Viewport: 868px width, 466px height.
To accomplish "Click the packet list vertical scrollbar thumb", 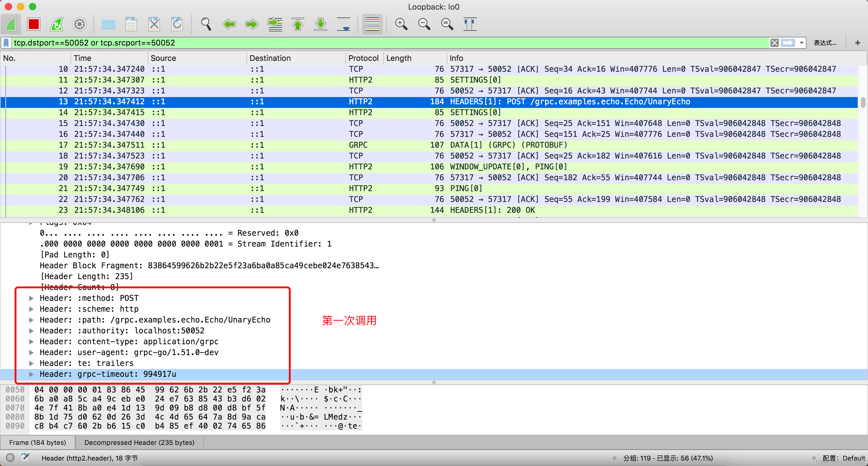I will (x=863, y=102).
